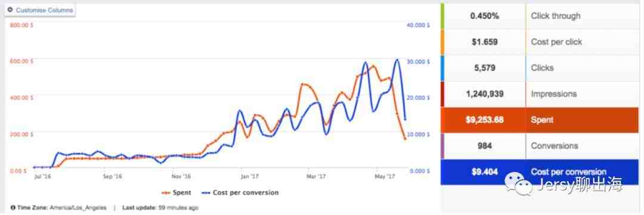This screenshot has height=215, width=644.
Task: Click the Jan '17 axis label
Action: click(250, 177)
